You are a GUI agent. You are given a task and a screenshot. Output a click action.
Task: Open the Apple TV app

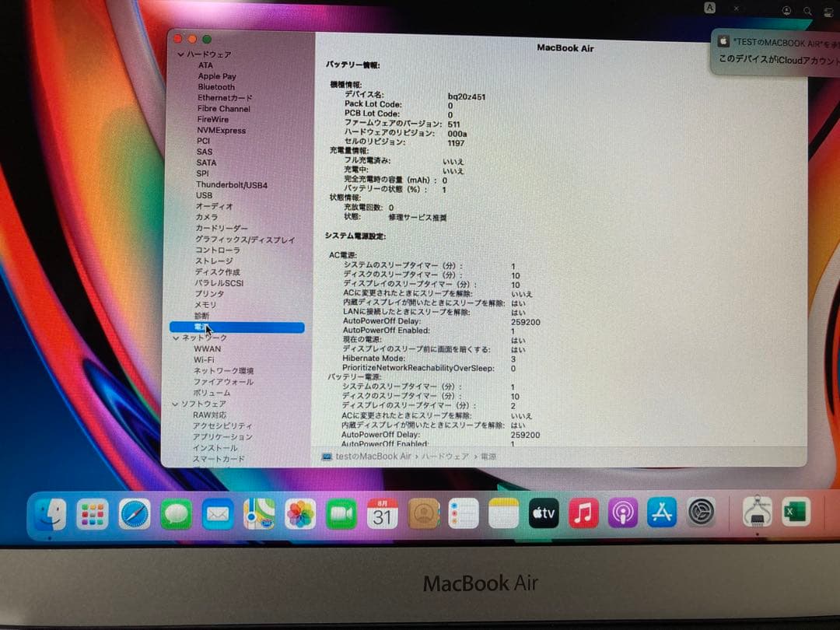coord(543,513)
